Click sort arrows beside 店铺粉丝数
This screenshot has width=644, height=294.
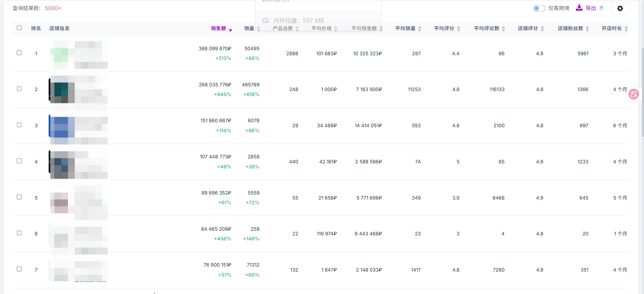587,29
